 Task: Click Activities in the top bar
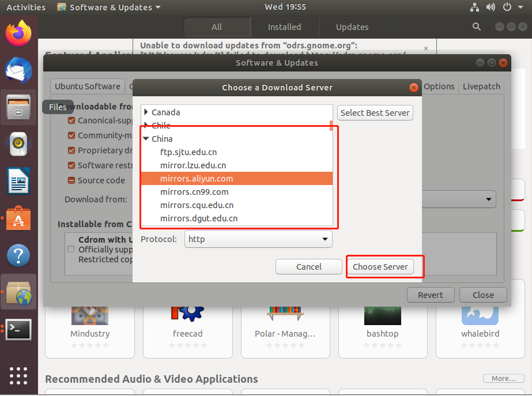point(26,7)
